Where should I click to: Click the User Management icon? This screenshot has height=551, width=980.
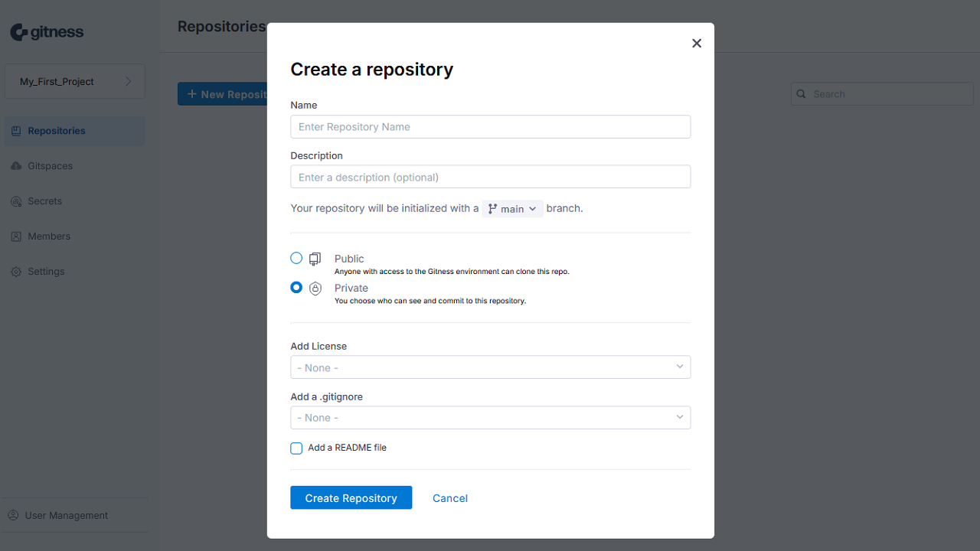[13, 516]
